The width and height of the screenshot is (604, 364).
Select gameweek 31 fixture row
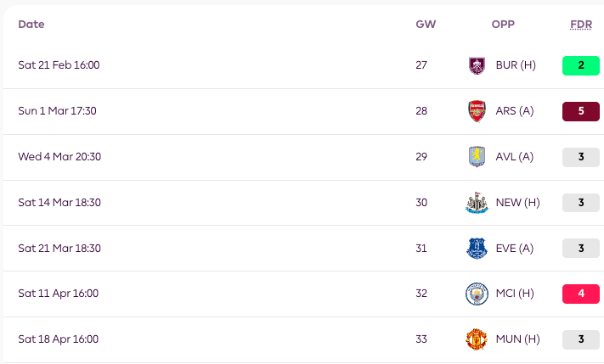click(x=303, y=248)
